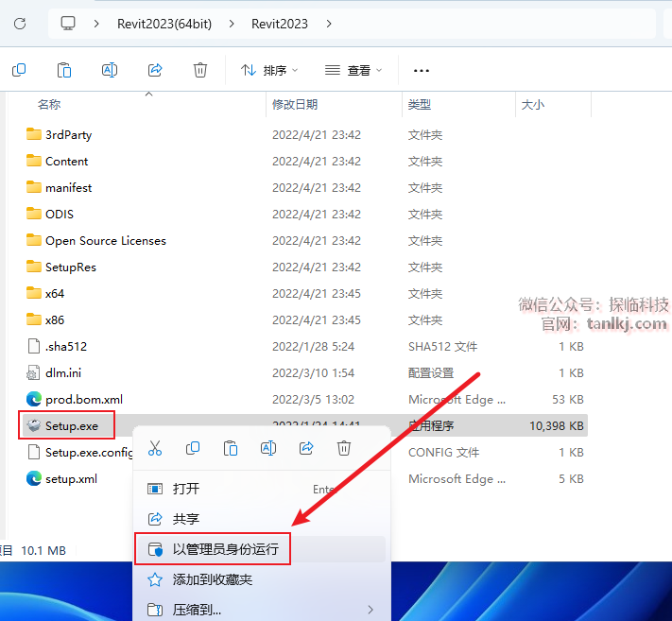This screenshot has height=621, width=672.
Task: Select the prod.bom.xml file
Action: click(x=83, y=400)
